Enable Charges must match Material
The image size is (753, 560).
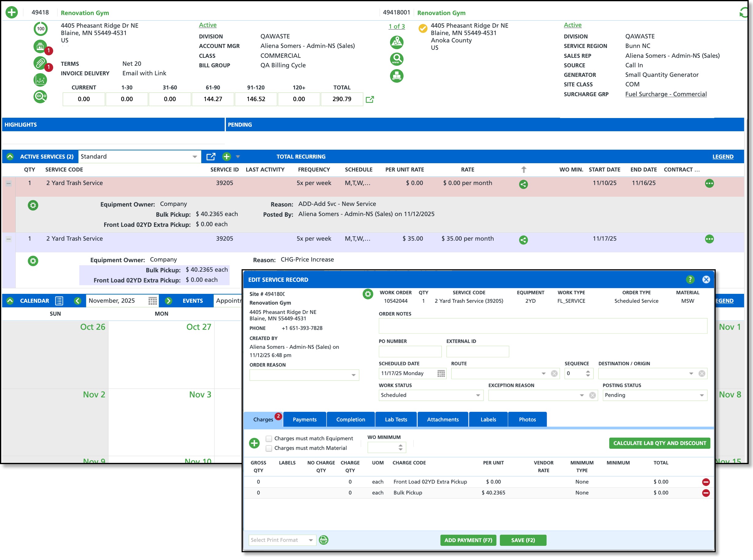269,448
